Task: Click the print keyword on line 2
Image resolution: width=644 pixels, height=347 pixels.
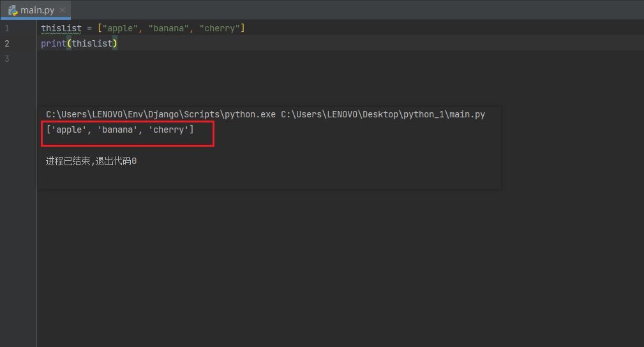Action: coord(54,43)
